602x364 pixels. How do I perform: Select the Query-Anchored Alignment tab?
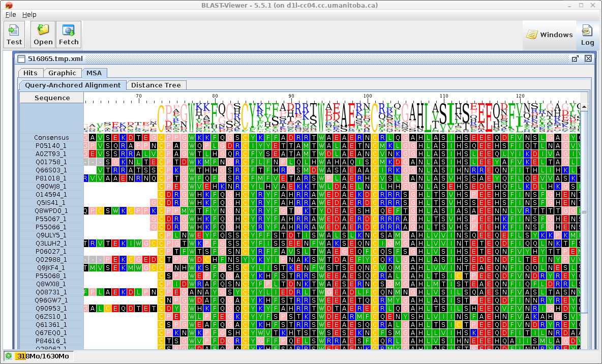[73, 85]
